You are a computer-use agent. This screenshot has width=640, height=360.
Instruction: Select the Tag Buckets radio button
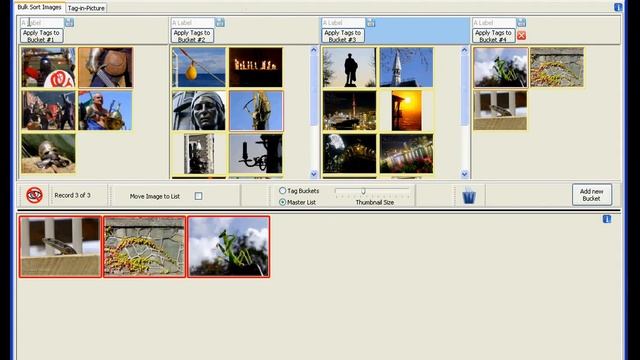pos(282,191)
